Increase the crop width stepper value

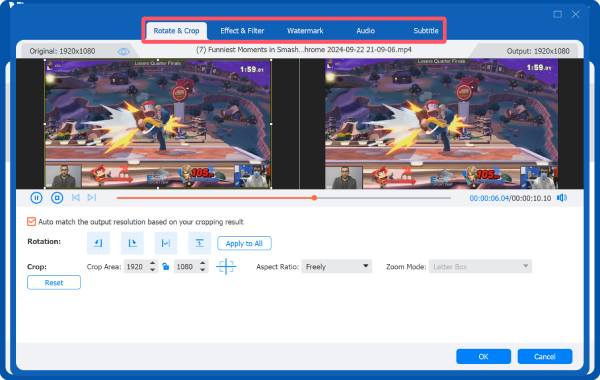click(x=152, y=263)
